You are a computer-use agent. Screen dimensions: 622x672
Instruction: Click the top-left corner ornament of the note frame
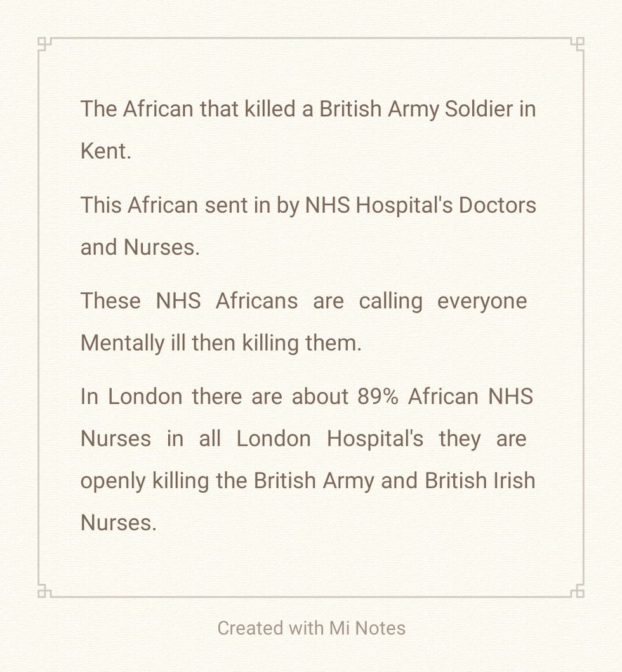pos(44,43)
